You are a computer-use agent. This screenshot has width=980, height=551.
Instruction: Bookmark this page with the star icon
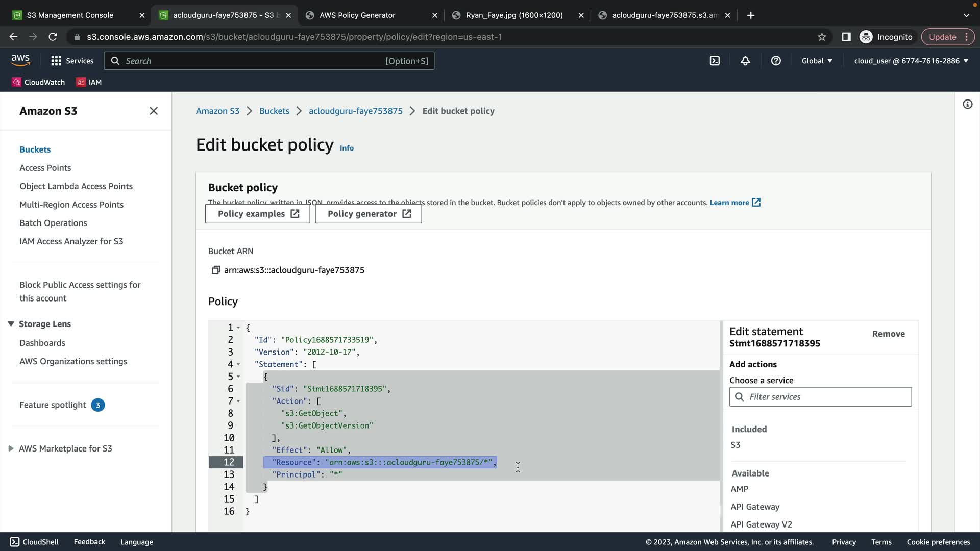pyautogui.click(x=822, y=37)
